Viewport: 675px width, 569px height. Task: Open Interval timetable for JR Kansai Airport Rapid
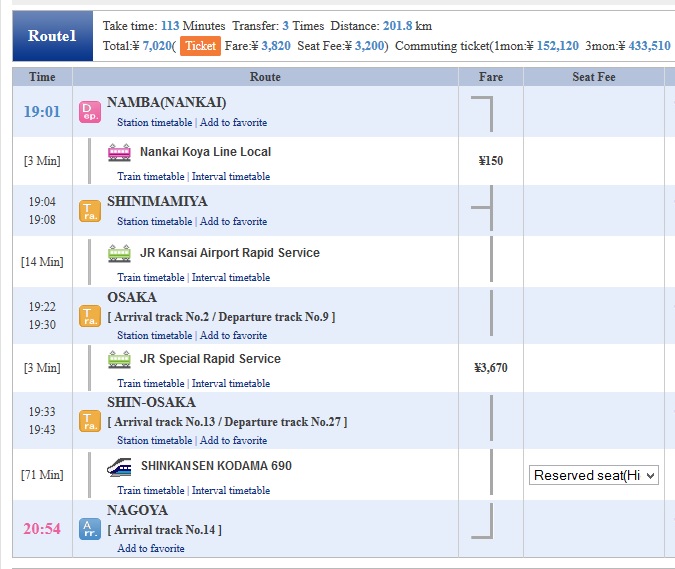point(231,278)
